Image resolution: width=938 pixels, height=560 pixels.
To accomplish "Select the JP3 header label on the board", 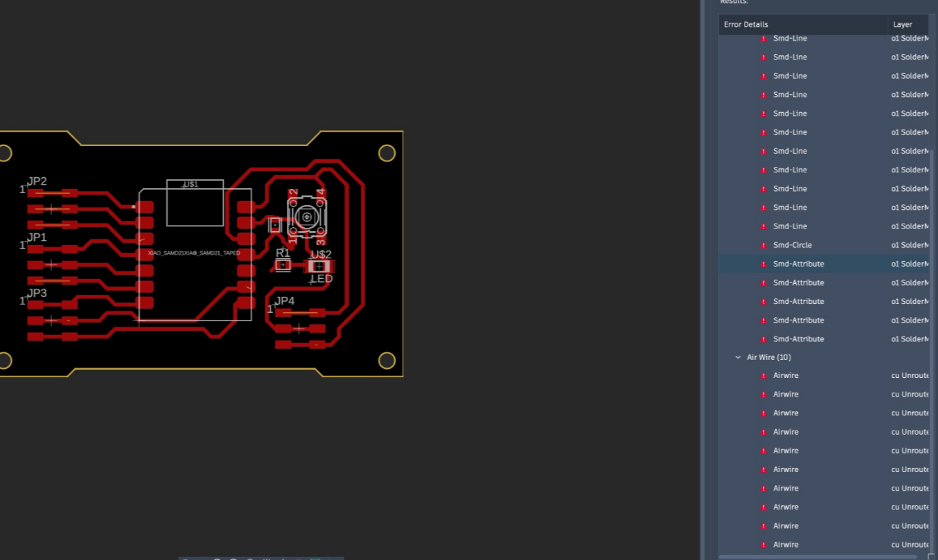I will [x=37, y=293].
